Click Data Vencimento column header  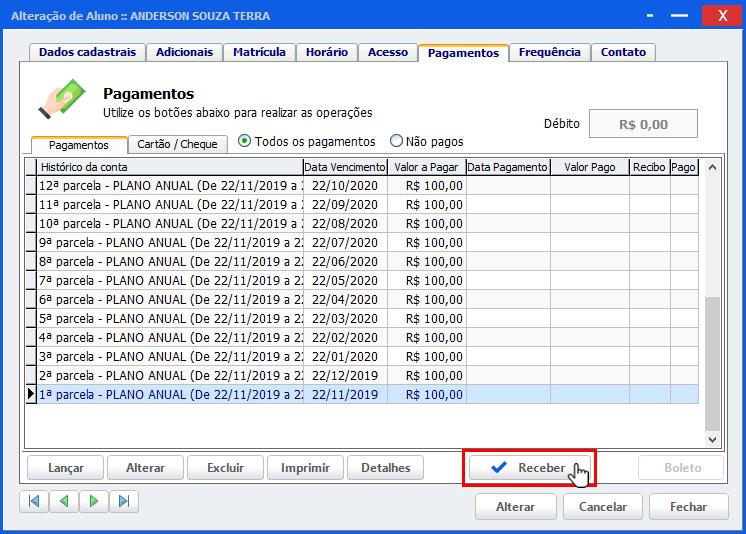coord(345,167)
